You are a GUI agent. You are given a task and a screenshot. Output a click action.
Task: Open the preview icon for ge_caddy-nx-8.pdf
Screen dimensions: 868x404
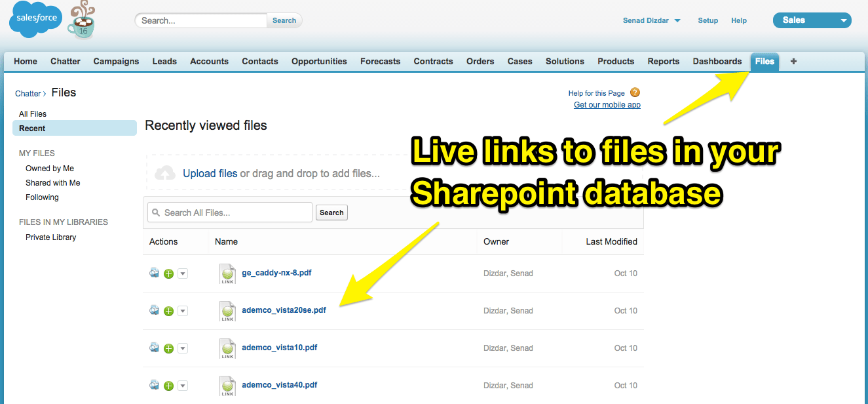tap(154, 273)
